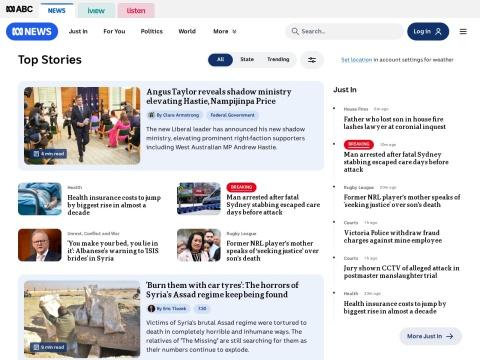Open health insurance story thumbnail
Screen dimensions: 480x360
click(x=40, y=199)
